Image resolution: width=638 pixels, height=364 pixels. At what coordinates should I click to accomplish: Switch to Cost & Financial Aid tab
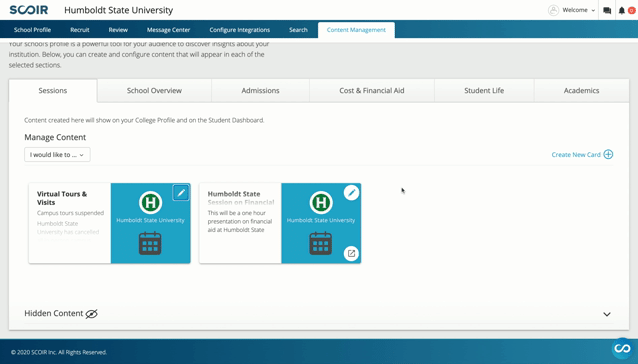click(x=372, y=90)
